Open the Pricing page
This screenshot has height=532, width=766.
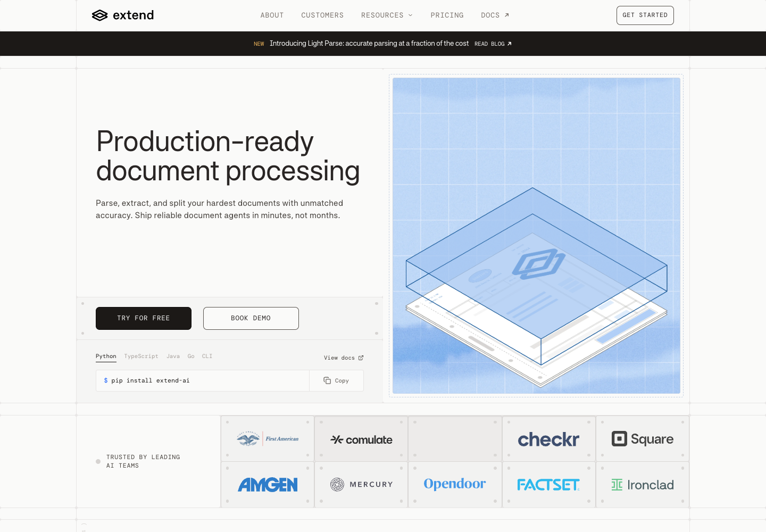tap(447, 15)
